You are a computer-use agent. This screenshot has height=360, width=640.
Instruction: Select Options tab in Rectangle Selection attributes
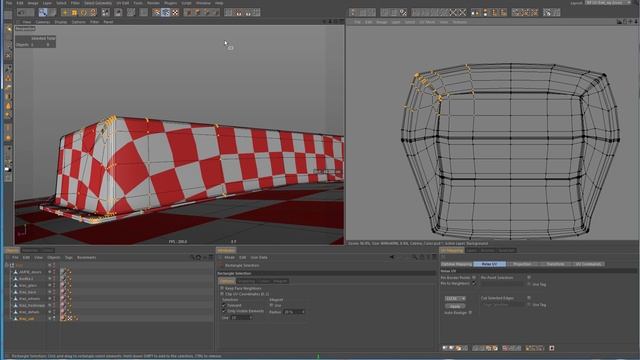(x=227, y=281)
